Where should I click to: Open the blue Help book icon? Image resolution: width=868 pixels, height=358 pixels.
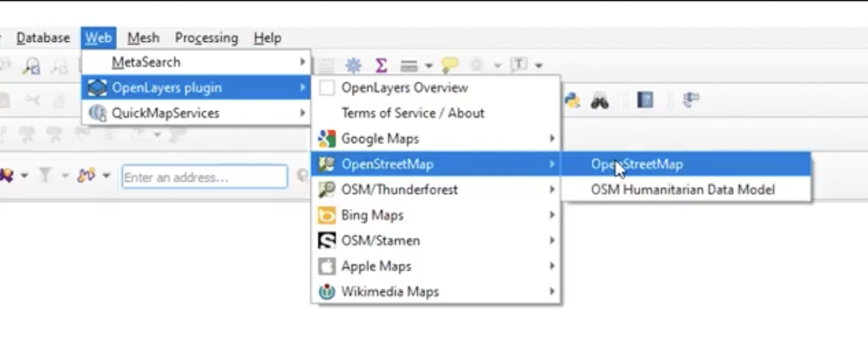pyautogui.click(x=645, y=101)
